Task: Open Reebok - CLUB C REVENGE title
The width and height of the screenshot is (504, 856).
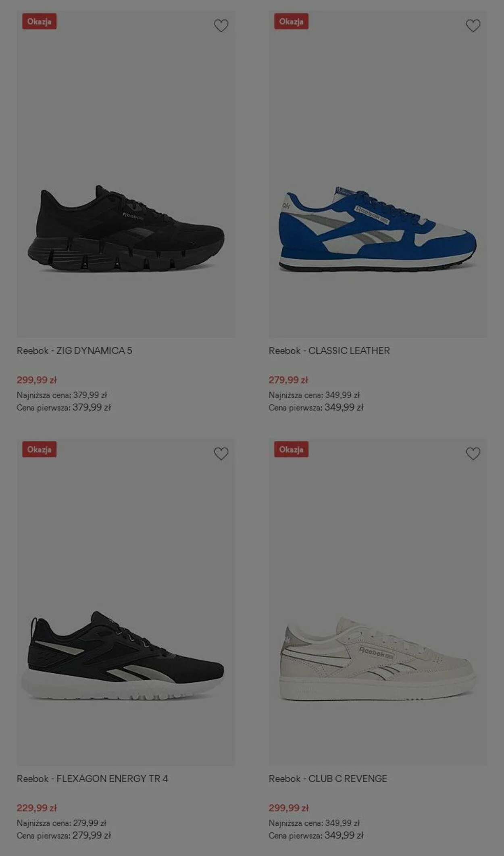Action: pos(328,779)
